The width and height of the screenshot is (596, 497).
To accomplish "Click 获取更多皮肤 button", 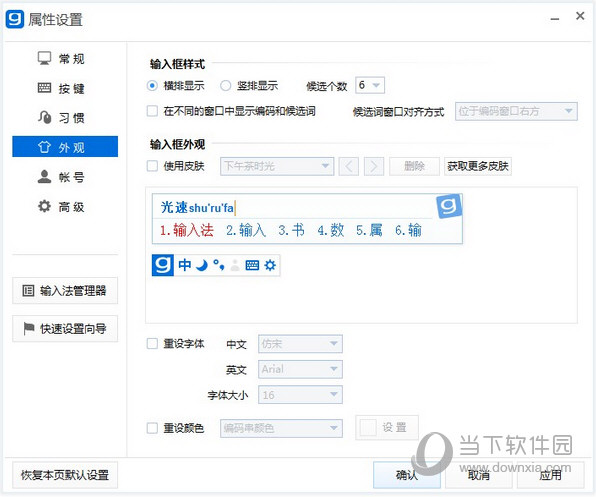I will click(x=478, y=166).
